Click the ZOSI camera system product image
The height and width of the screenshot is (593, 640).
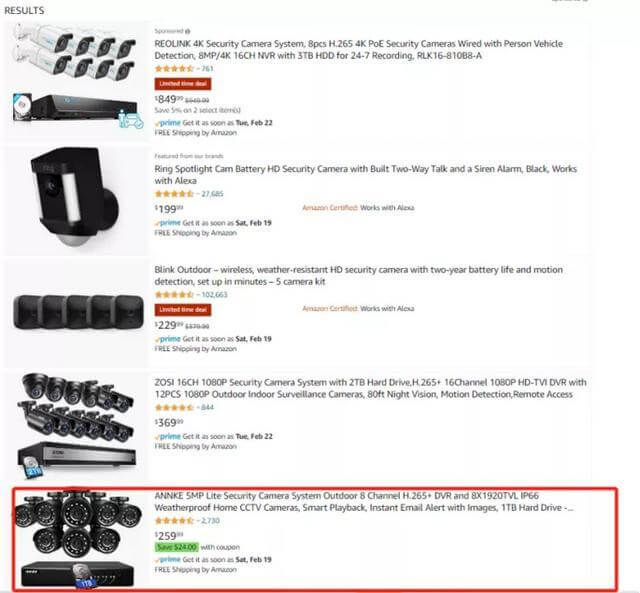[x=77, y=425]
